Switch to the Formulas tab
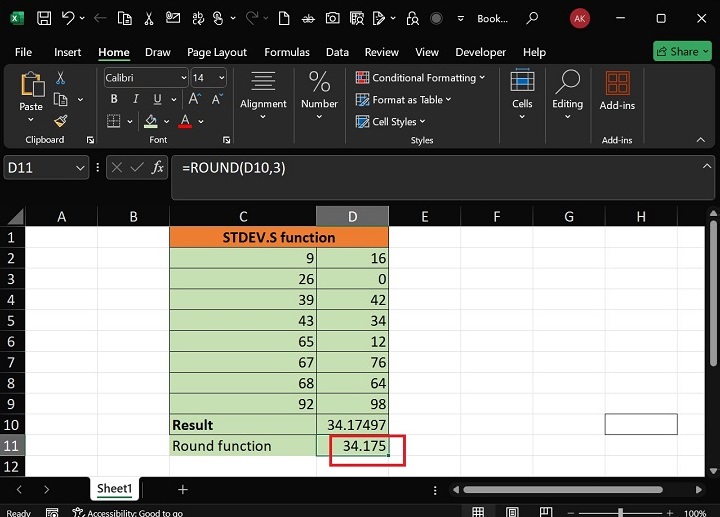The width and height of the screenshot is (720, 517). point(286,52)
